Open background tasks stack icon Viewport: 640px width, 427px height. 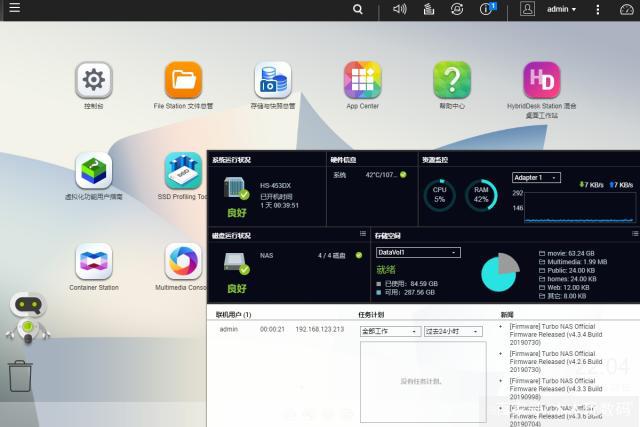coord(429,9)
